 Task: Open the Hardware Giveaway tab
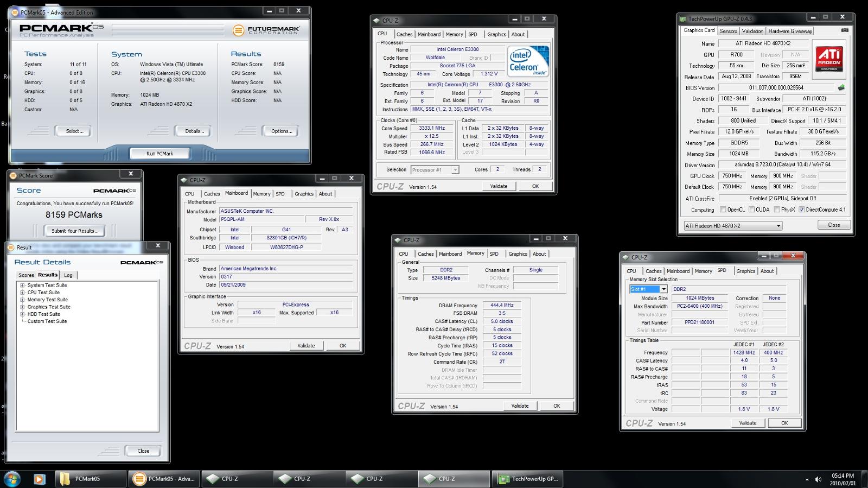coord(790,31)
